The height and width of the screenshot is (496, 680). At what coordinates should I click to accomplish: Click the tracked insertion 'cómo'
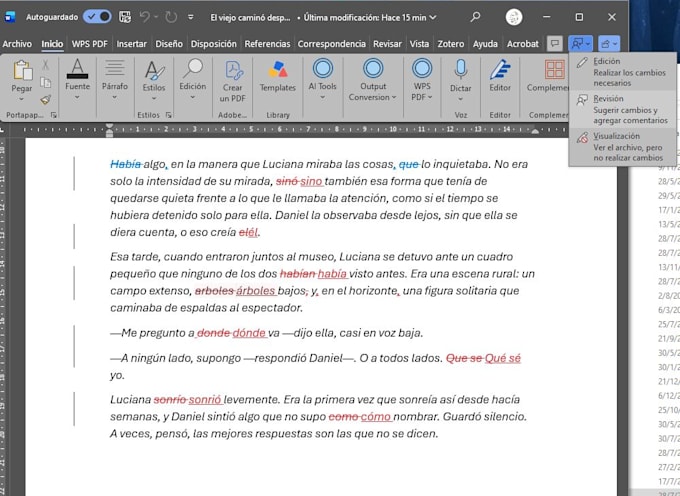coord(376,417)
